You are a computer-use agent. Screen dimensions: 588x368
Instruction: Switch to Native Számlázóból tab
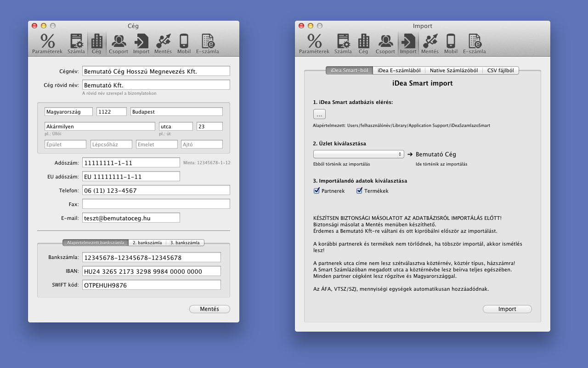[x=453, y=70]
